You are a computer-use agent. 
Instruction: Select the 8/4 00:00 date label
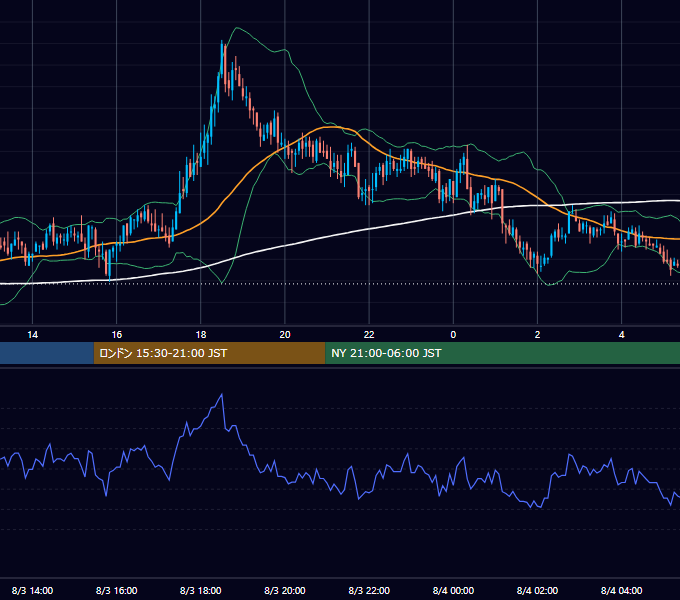(453, 590)
